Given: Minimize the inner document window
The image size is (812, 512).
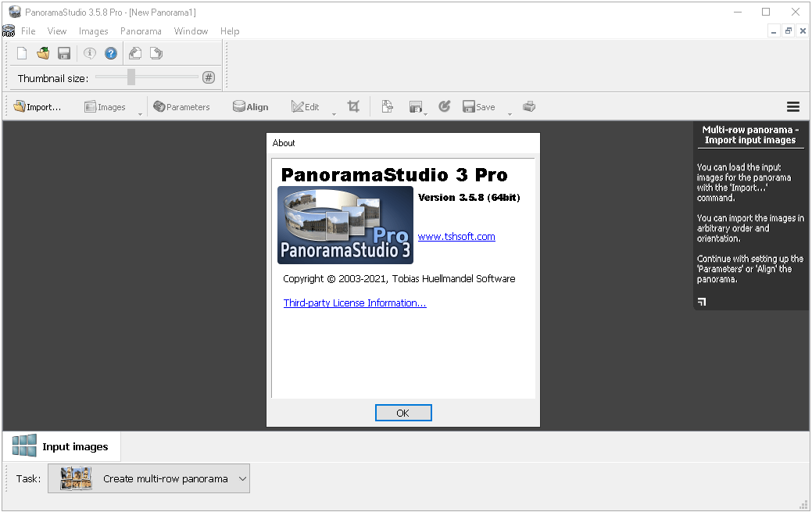Looking at the screenshot, I should click(x=773, y=31).
